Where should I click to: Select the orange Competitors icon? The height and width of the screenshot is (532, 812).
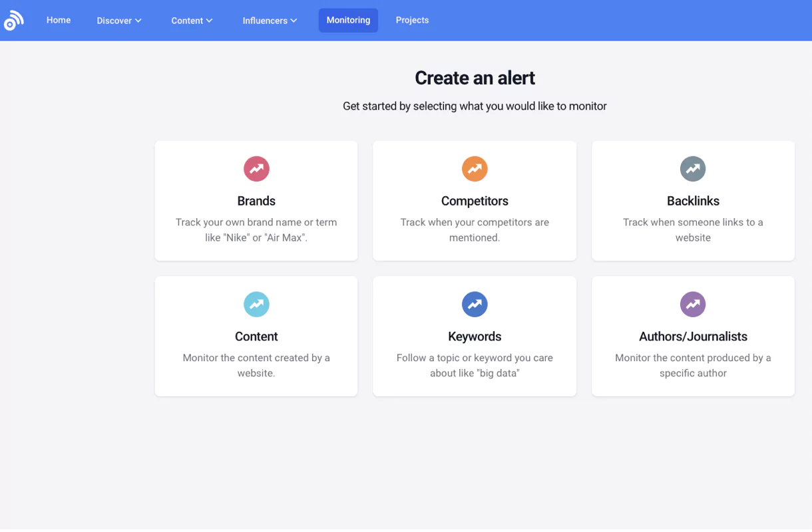coord(475,168)
